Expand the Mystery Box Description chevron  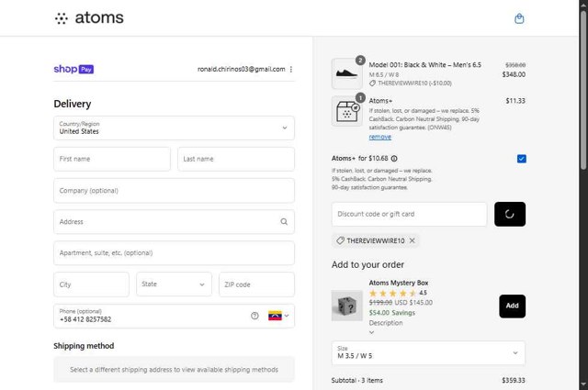(371, 332)
